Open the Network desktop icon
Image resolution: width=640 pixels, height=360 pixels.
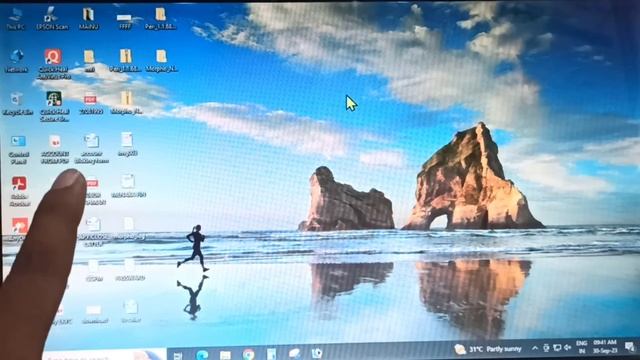tap(16, 61)
